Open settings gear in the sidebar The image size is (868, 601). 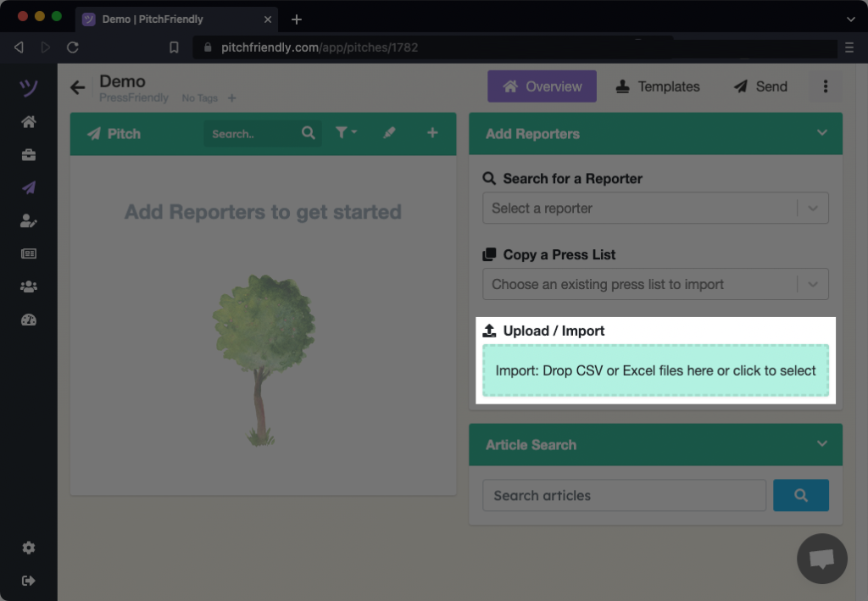(29, 548)
